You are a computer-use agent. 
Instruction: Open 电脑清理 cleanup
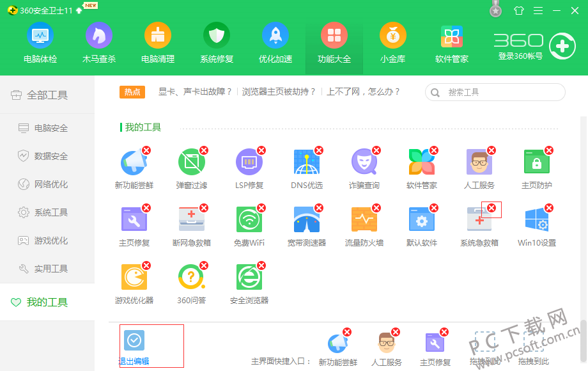(158, 43)
